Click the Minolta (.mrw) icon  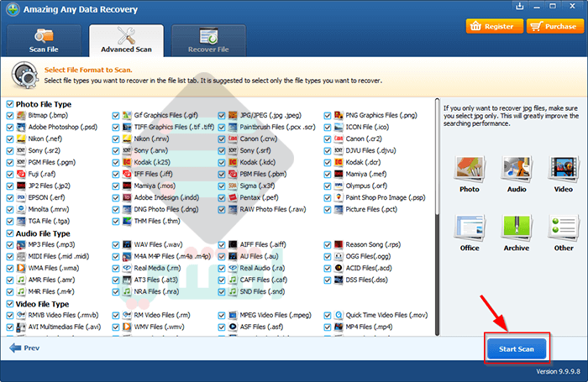click(x=21, y=210)
